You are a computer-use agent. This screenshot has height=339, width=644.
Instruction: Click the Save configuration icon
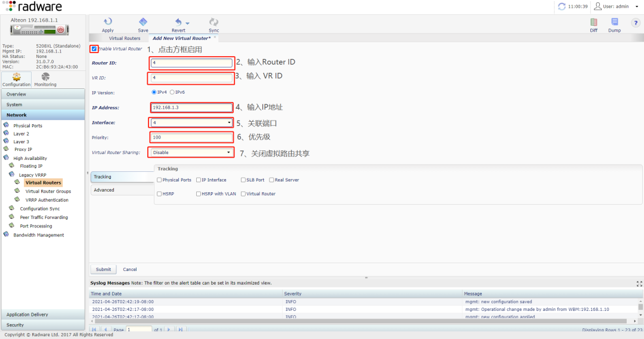[143, 23]
